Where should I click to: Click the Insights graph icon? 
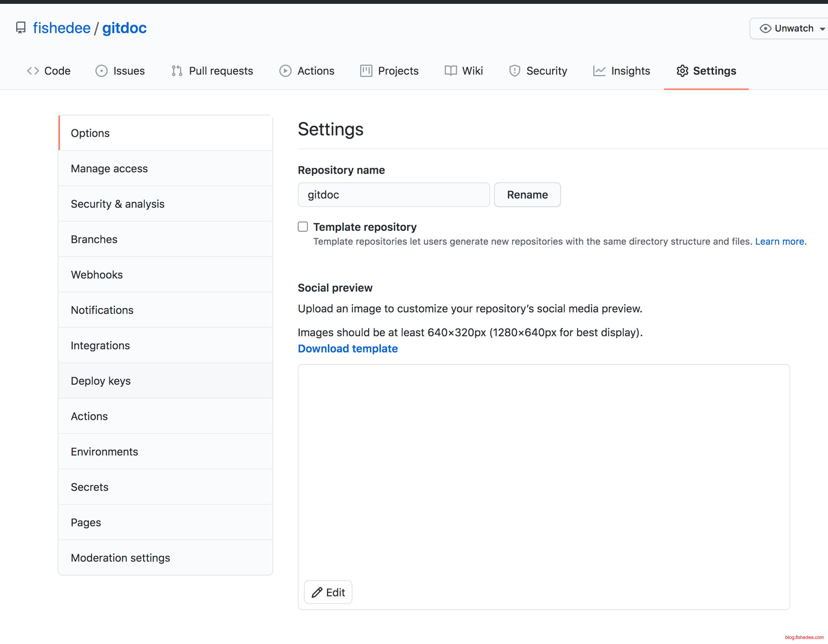(x=599, y=71)
